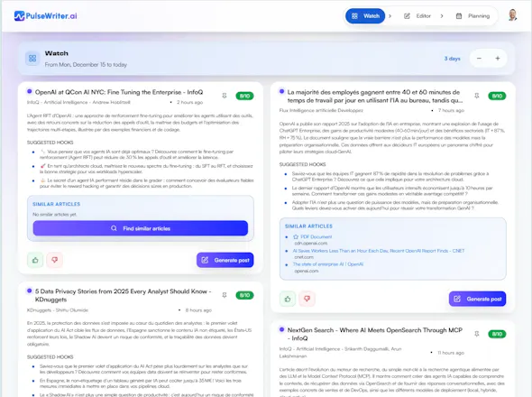Open the PulseWriter.ai logo home link
The width and height of the screenshot is (532, 397).
(46, 16)
